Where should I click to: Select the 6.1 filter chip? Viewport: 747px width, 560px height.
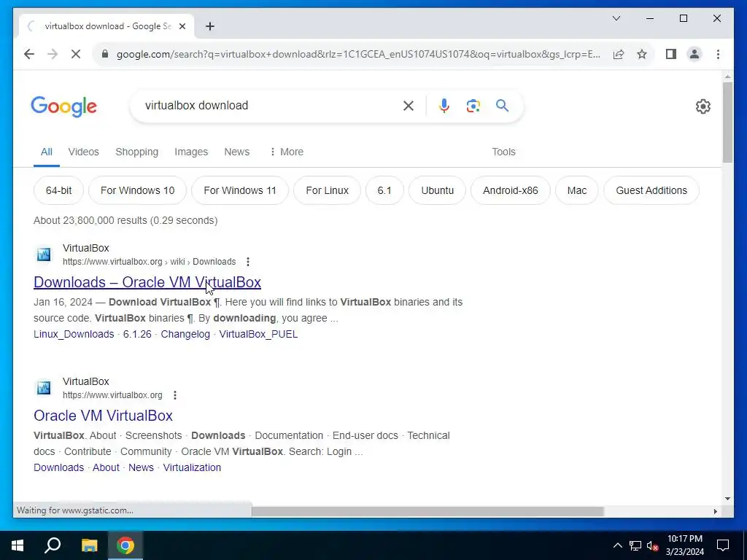tap(384, 190)
